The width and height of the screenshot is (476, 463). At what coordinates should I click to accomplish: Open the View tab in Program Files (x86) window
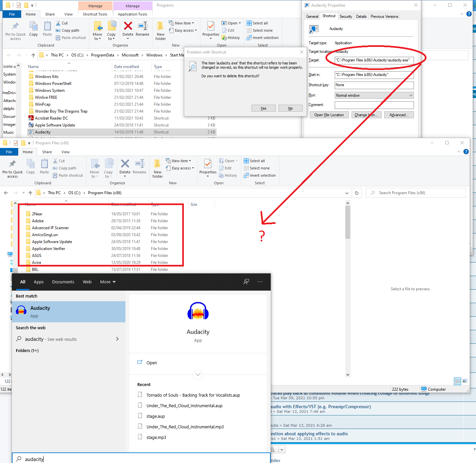pyautogui.click(x=65, y=152)
